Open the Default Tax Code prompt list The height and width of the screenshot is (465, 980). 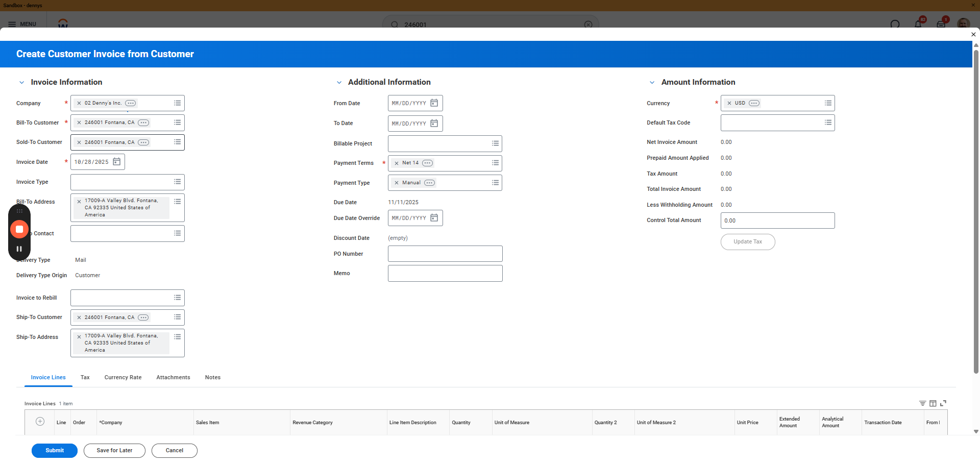(828, 123)
